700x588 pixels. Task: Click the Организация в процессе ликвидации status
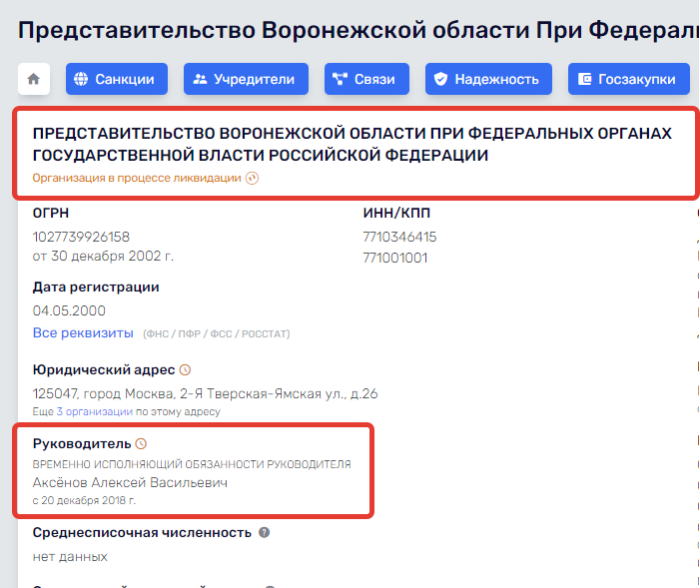pos(137,178)
